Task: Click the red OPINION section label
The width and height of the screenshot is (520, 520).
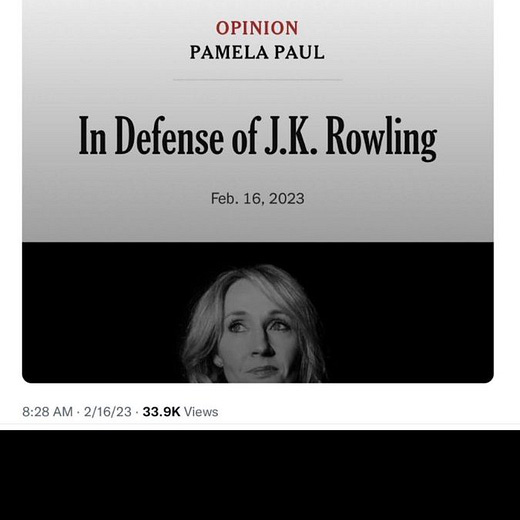Action: click(x=257, y=28)
